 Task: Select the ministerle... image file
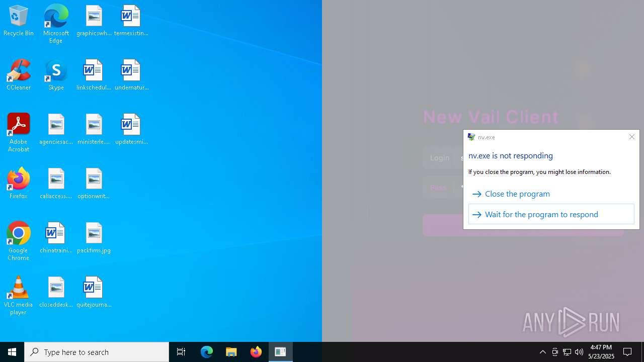pos(94,130)
